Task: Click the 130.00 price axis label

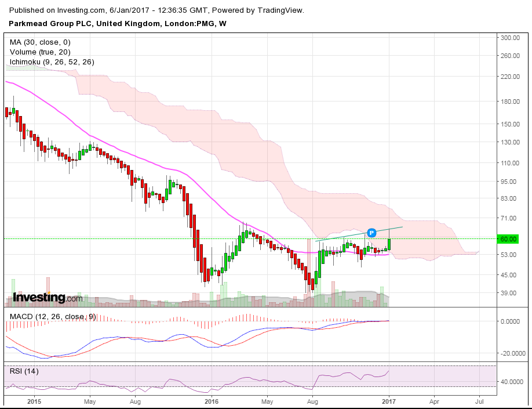Action: (x=510, y=142)
